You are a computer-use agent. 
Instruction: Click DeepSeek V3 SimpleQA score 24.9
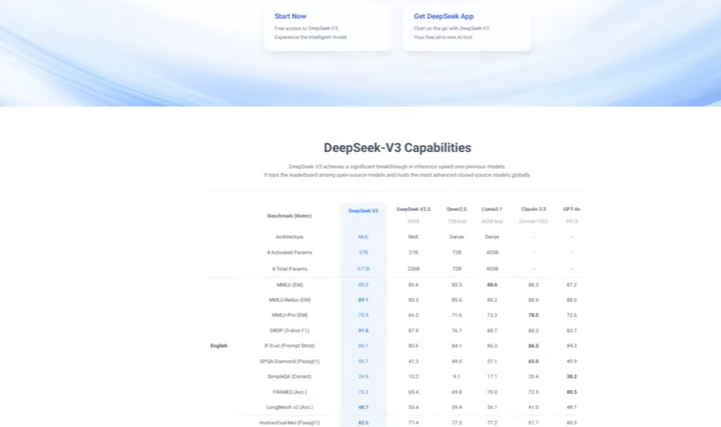[x=363, y=376]
